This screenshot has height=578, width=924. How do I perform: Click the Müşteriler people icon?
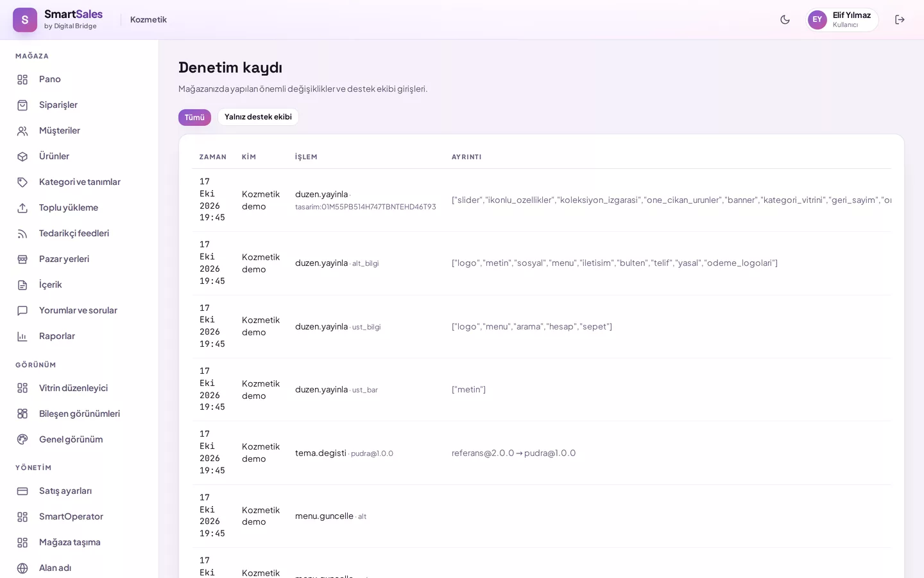tap(22, 131)
